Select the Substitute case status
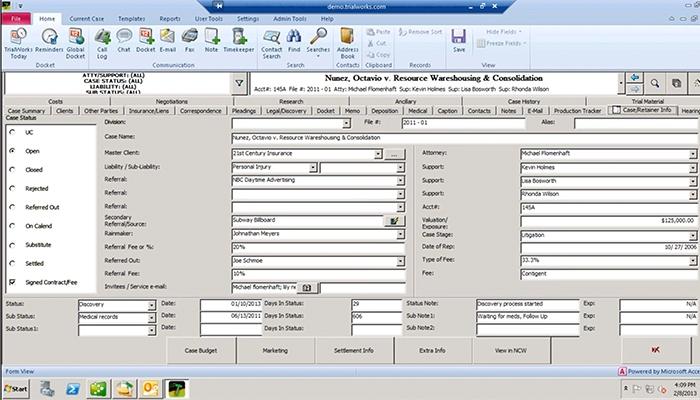 [12, 245]
